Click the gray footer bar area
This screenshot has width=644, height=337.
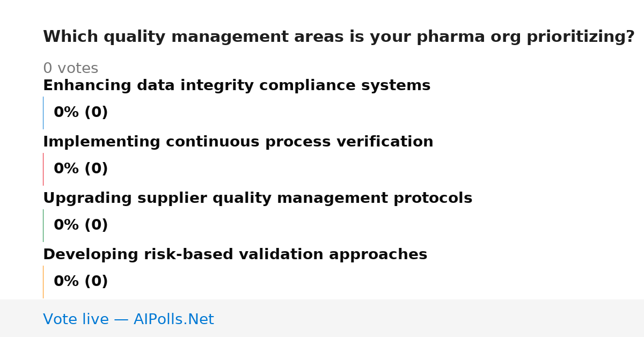[322, 318]
